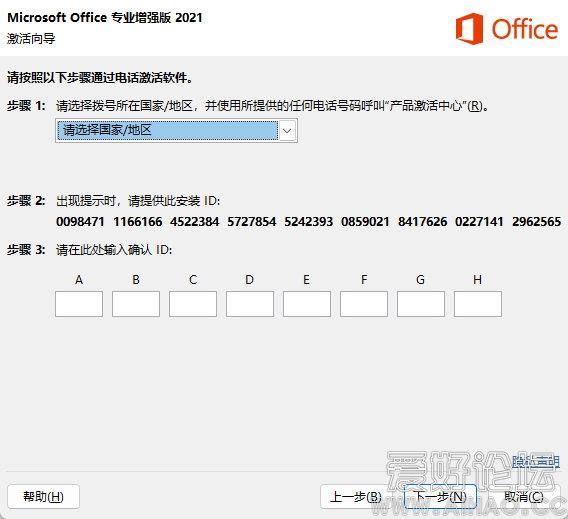Focus confirmation ID field H
The width and height of the screenshot is (568, 519).
pyautogui.click(x=478, y=304)
